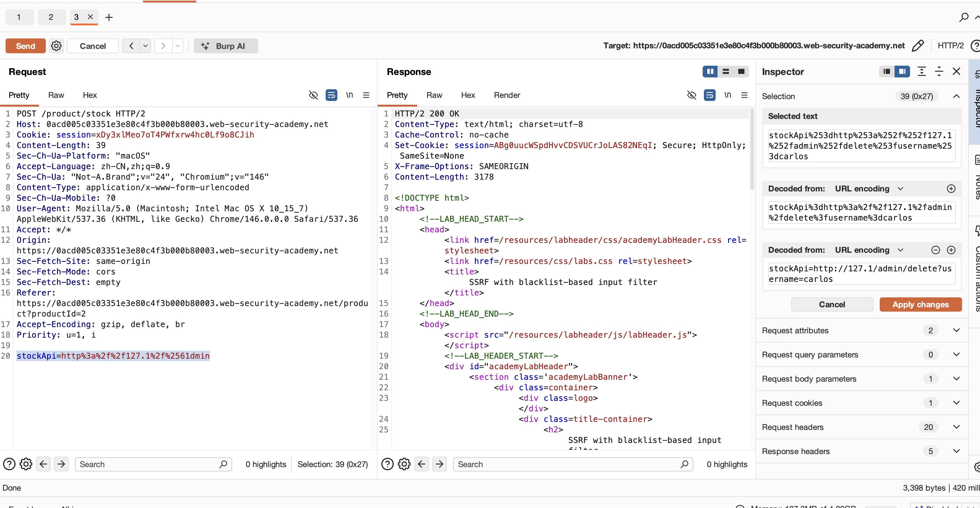Open Repeater settings gear next to Send
This screenshot has width=980, height=508.
[56, 46]
